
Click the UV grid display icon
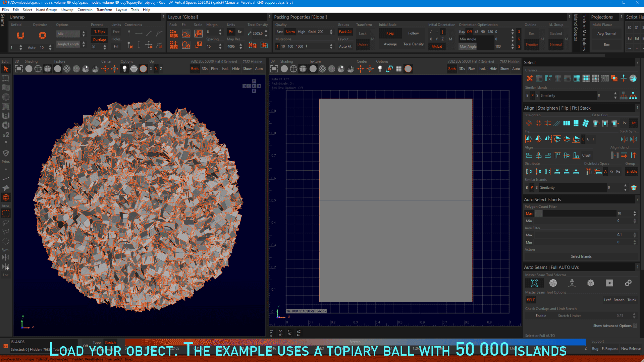tap(398, 69)
